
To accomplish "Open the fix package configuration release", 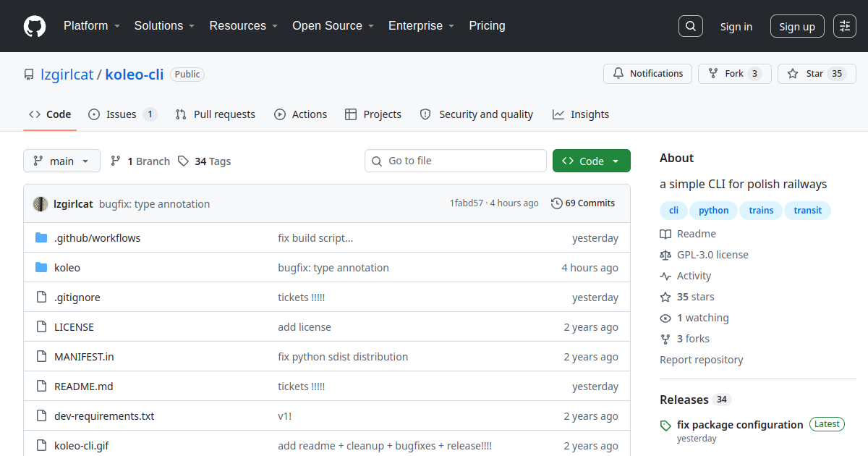I will pyautogui.click(x=740, y=425).
